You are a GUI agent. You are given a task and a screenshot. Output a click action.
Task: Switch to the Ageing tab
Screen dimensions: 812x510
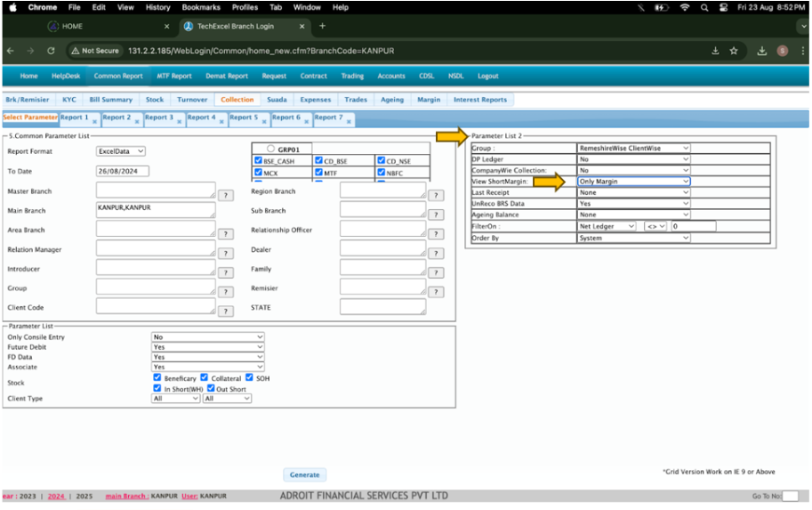(x=391, y=100)
